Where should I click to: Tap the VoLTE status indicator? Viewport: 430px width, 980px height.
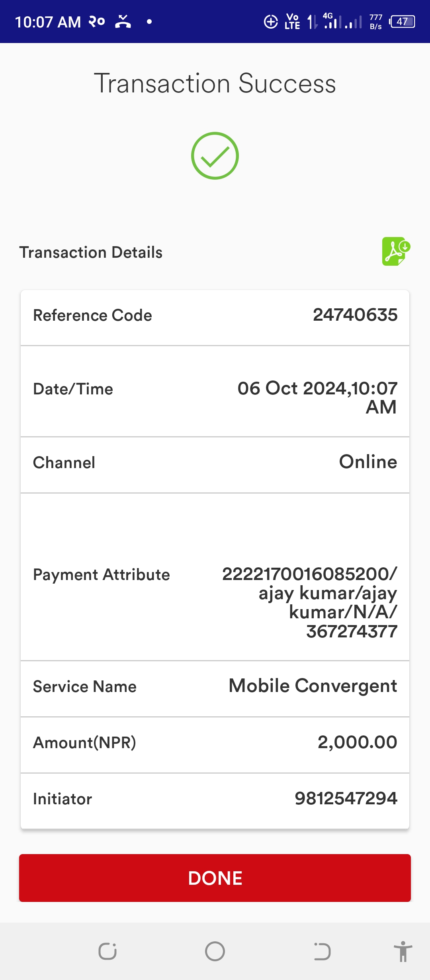tap(292, 22)
